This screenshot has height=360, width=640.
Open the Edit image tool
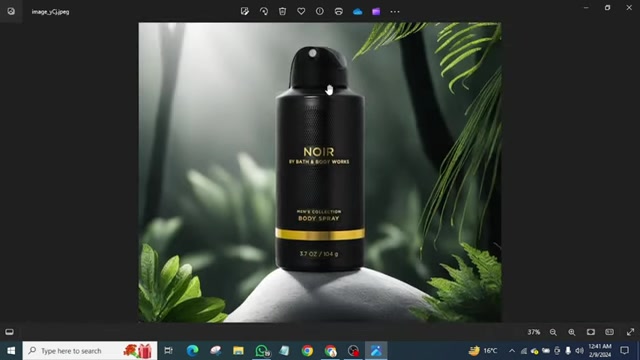point(245,11)
